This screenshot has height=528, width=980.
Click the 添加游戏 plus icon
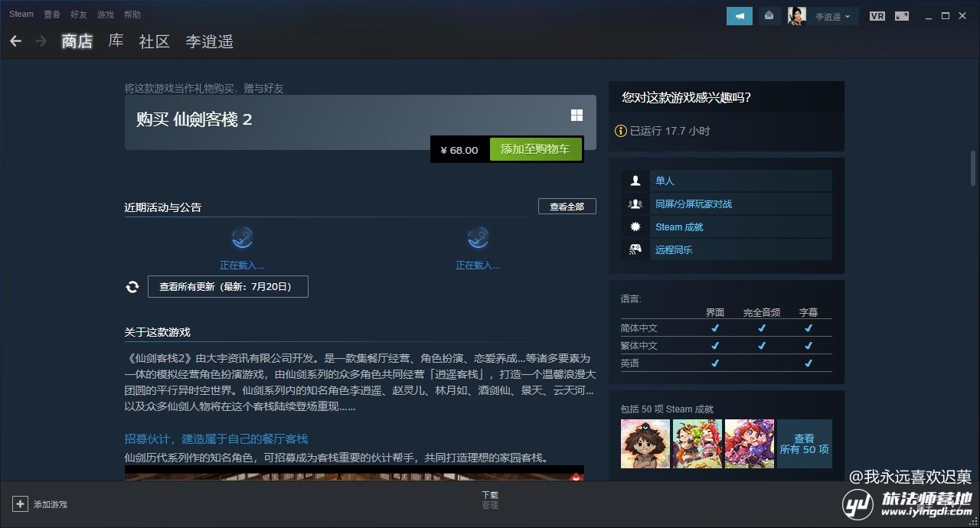[x=20, y=504]
